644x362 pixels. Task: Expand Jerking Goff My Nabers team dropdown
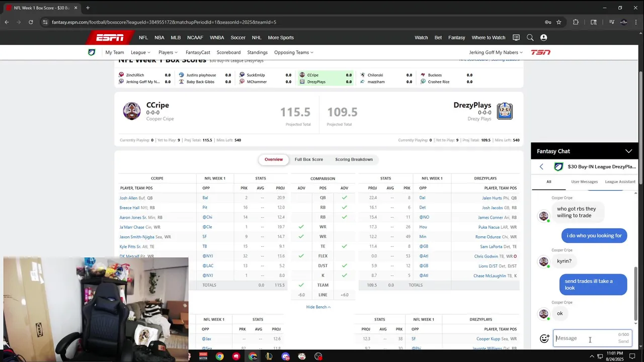(x=496, y=52)
